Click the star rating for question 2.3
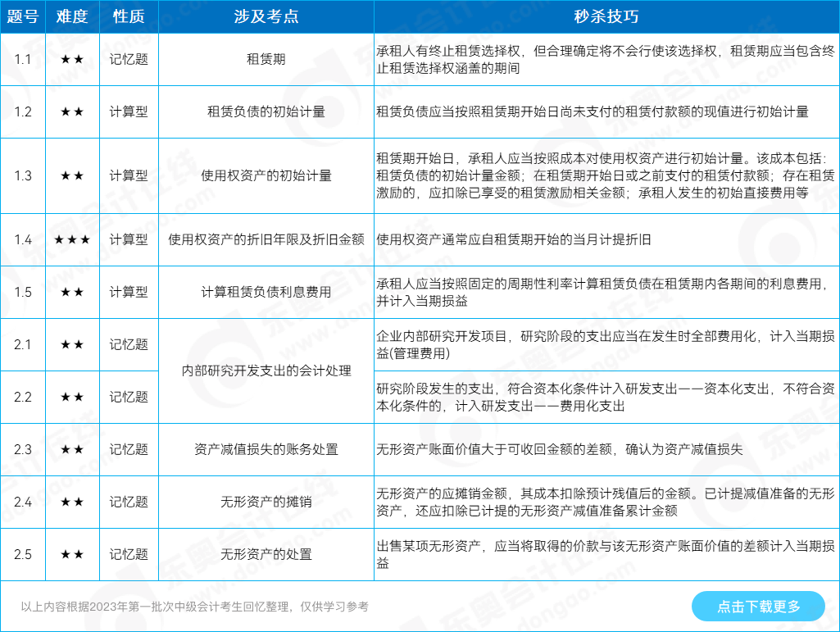The height and width of the screenshot is (632, 840). click(x=71, y=449)
